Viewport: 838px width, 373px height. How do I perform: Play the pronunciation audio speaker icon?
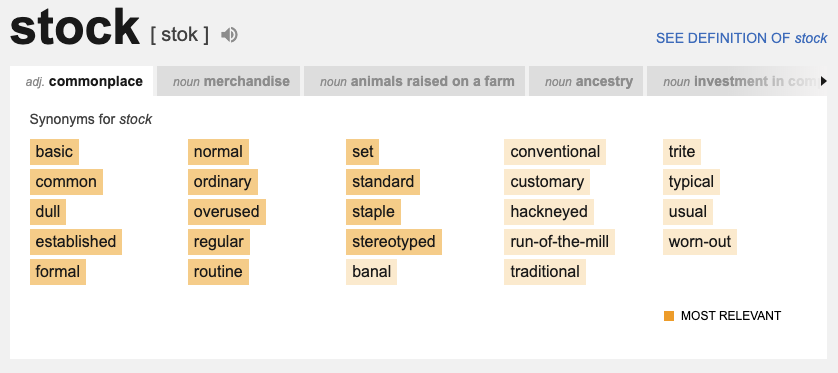[229, 35]
